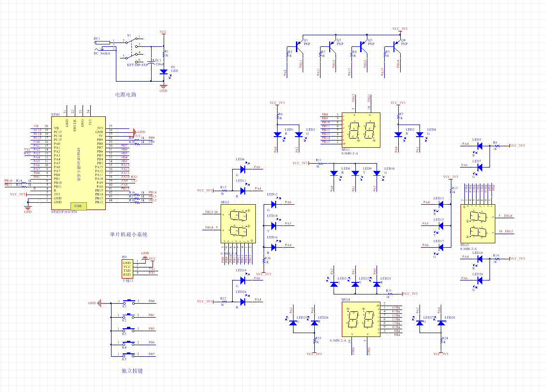Image resolution: width=546 pixels, height=392 pixels.
Task: Click the EC1 220uF capacitor symbol
Action: 151,63
